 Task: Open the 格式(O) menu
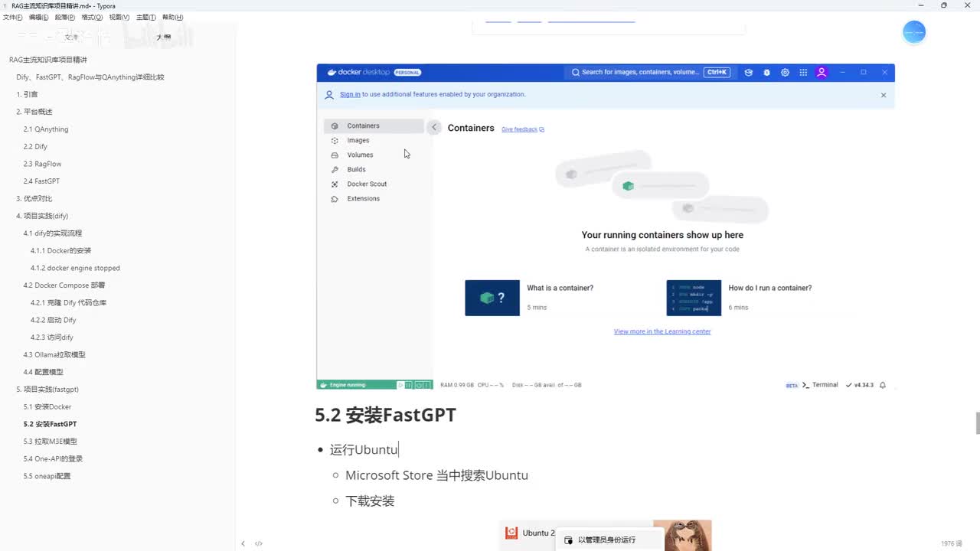pos(92,17)
